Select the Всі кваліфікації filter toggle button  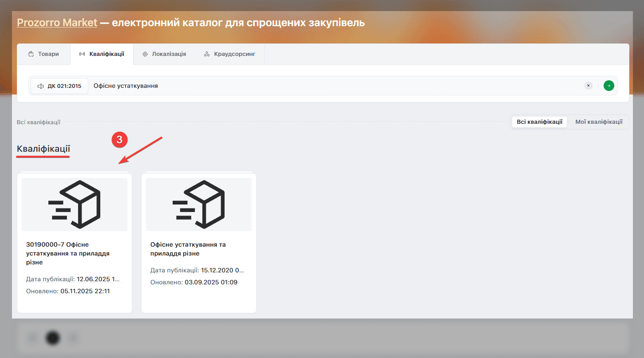[539, 122]
